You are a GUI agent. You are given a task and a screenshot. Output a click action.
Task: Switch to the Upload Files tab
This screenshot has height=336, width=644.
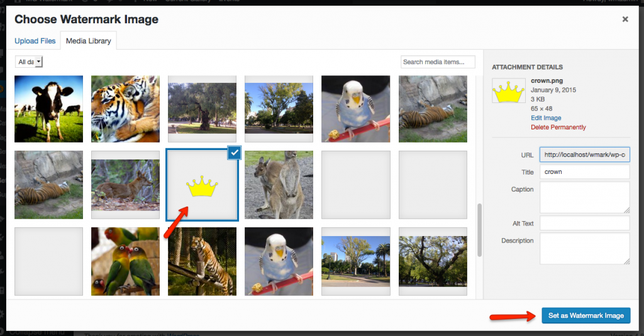coord(35,41)
